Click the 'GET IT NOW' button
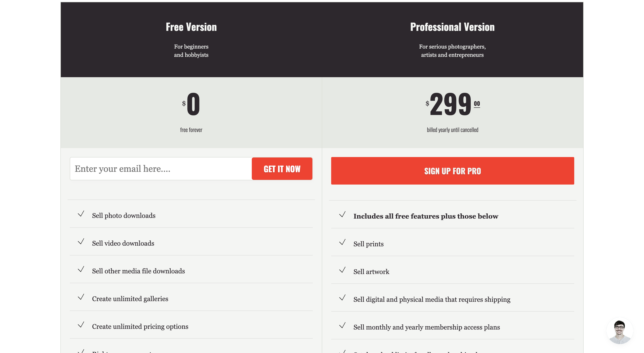644x353 pixels. (x=282, y=169)
